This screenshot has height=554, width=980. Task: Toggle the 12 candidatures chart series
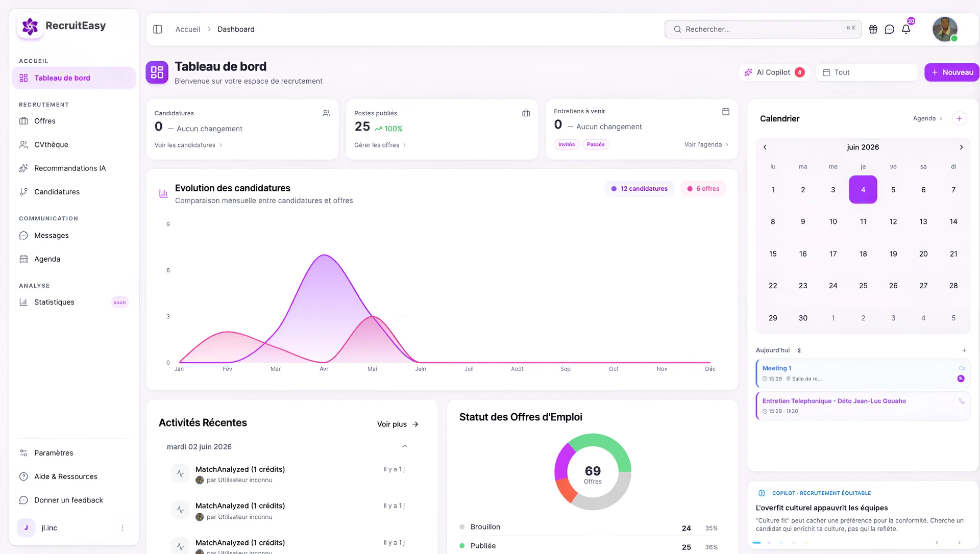[x=640, y=189]
